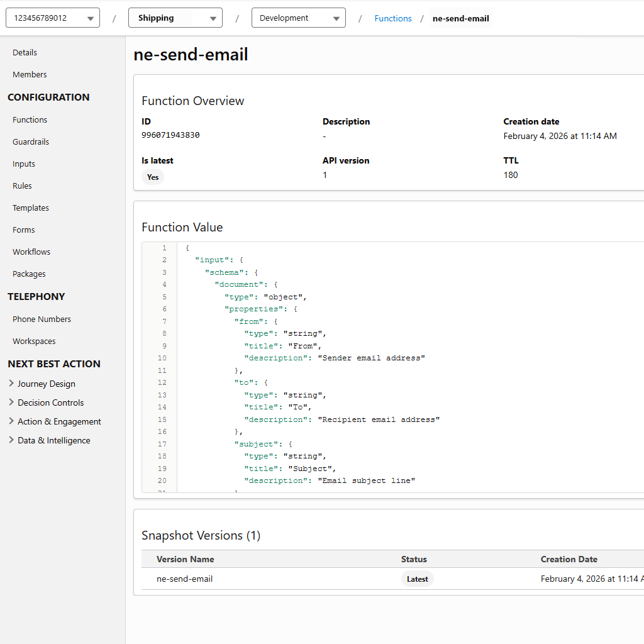Click the Functions breadcrumb link
This screenshot has height=644, width=644.
(392, 19)
